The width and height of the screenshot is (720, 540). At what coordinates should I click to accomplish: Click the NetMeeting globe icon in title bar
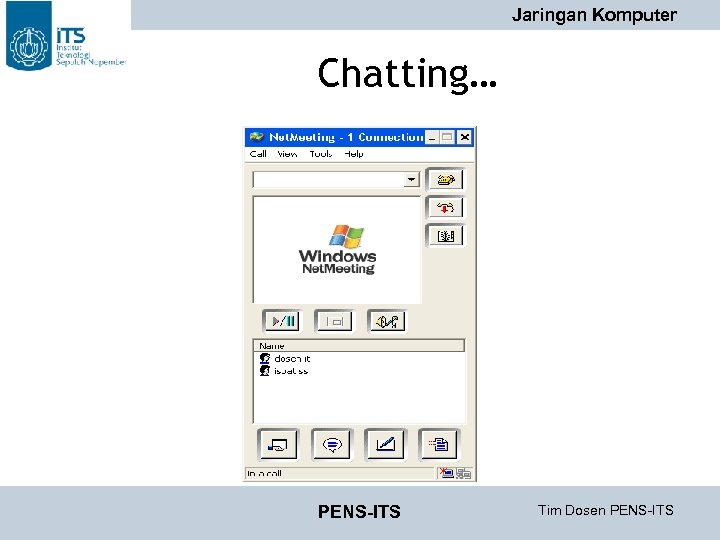[256, 137]
